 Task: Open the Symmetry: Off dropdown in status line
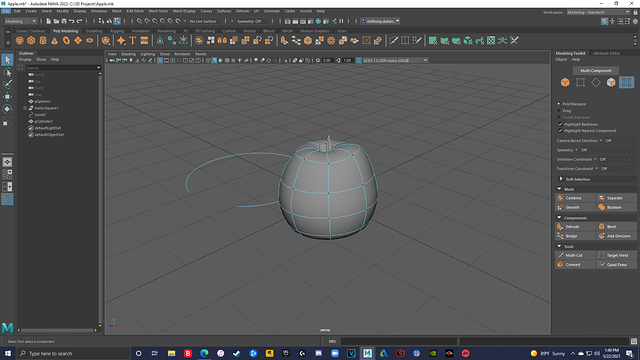pos(252,21)
